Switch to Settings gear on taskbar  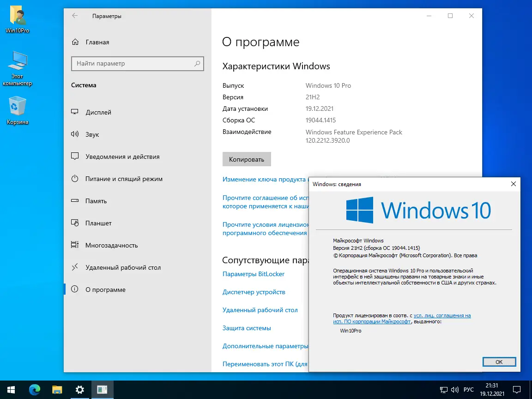click(x=80, y=390)
